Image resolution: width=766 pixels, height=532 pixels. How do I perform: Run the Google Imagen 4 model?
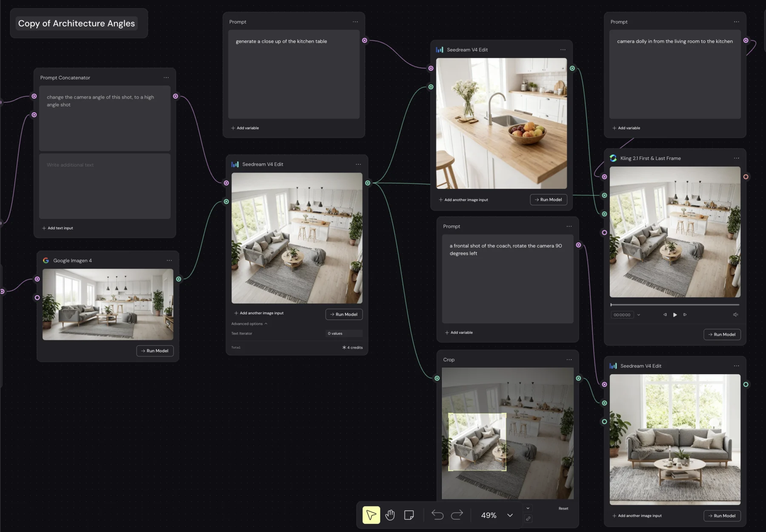click(x=155, y=351)
